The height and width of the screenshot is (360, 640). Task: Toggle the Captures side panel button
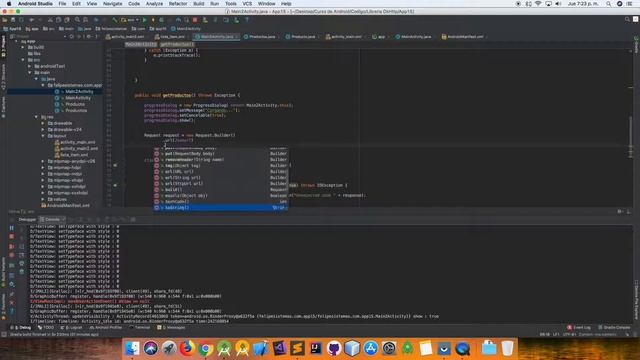pos(3,107)
